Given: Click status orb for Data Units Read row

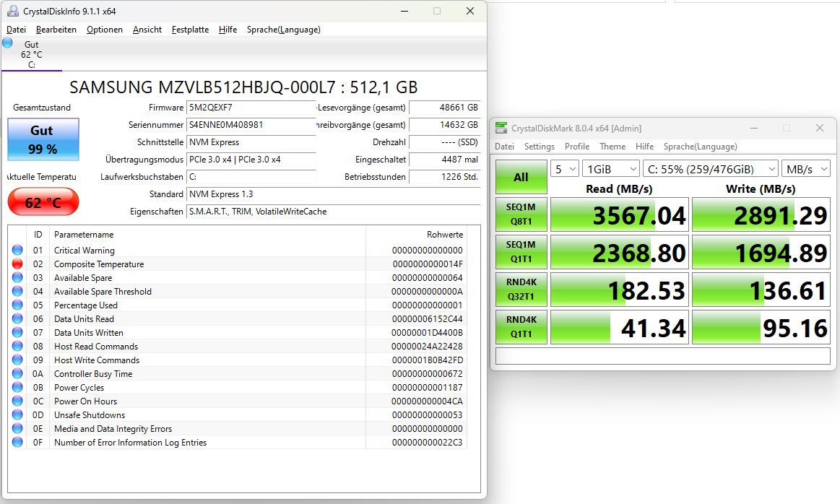Looking at the screenshot, I should 17,318.
